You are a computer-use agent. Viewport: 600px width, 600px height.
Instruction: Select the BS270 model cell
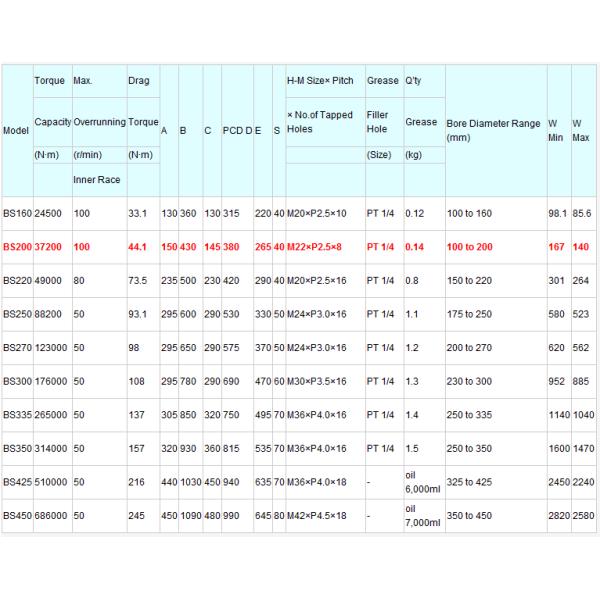pos(18,348)
